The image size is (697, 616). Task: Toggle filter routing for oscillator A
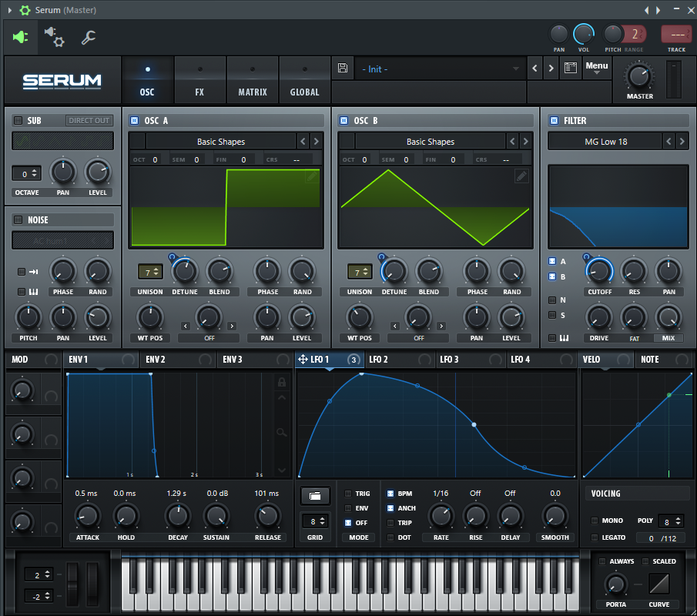tap(552, 261)
